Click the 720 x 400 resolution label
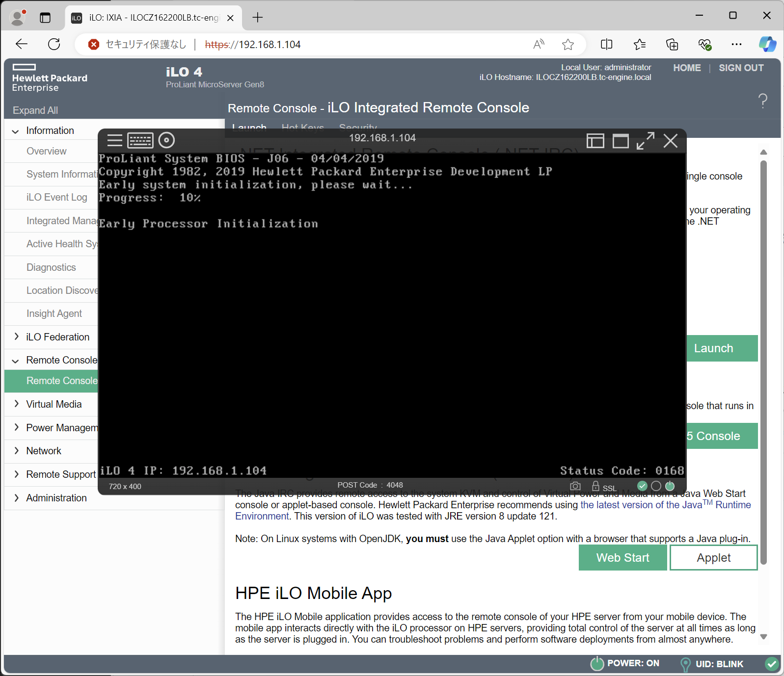This screenshot has height=676, width=784. pos(125,487)
